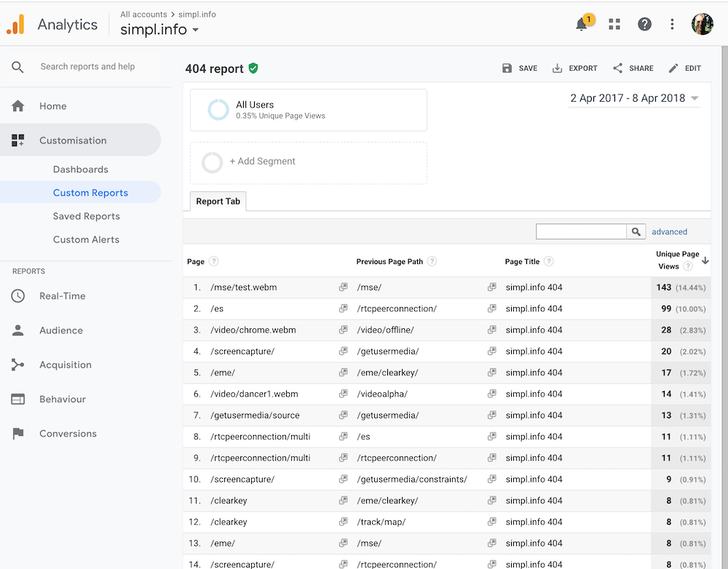Click the help question mark icon

point(644,24)
